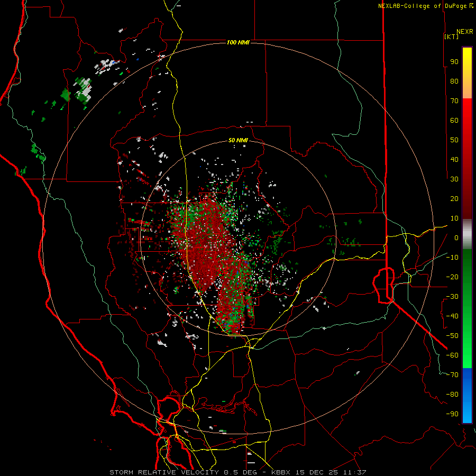Click the 70 value on velocity scale
Screen dimensions: 476x476
pyautogui.click(x=454, y=101)
